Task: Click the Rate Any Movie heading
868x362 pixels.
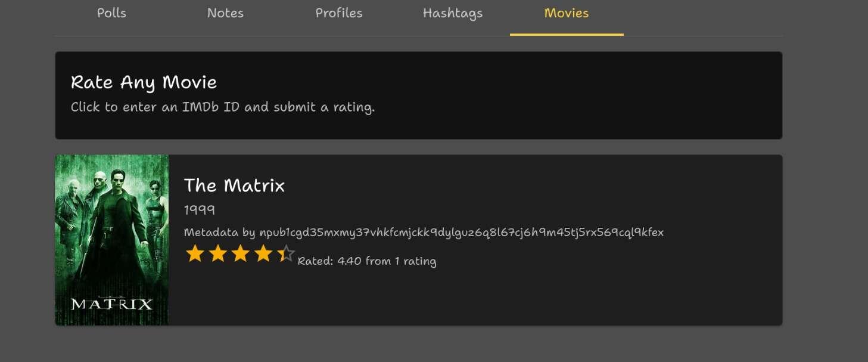Action: click(x=144, y=82)
